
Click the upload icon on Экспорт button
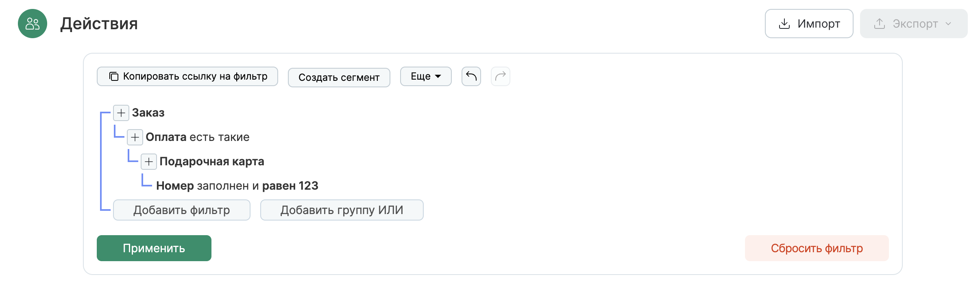click(x=880, y=24)
